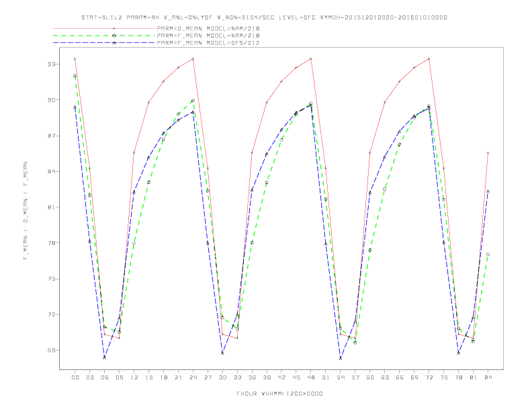Click y-axis tick label 84
The width and height of the screenshot is (532, 411).
(x=52, y=171)
